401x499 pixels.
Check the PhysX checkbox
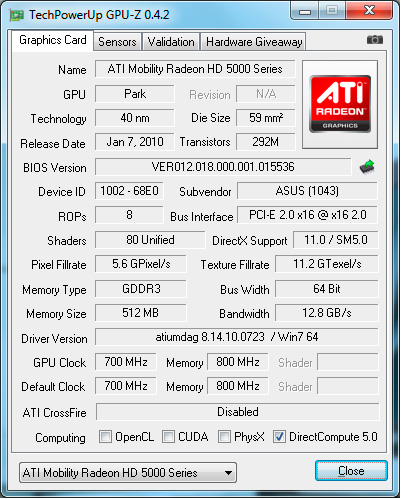(x=224, y=437)
